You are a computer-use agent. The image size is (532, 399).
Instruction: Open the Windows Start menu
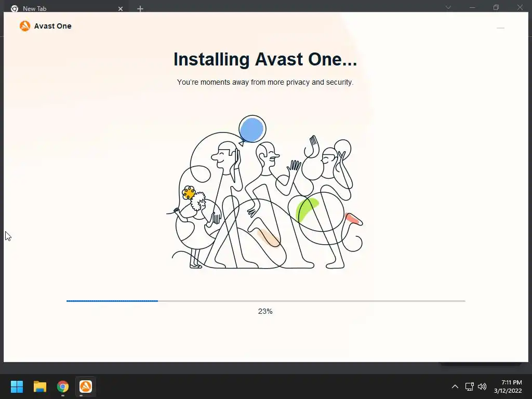(17, 387)
